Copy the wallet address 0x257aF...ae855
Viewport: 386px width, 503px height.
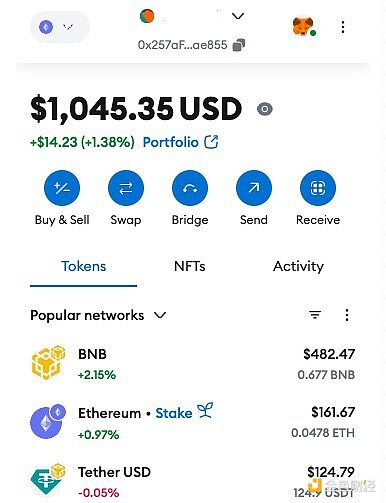point(239,45)
